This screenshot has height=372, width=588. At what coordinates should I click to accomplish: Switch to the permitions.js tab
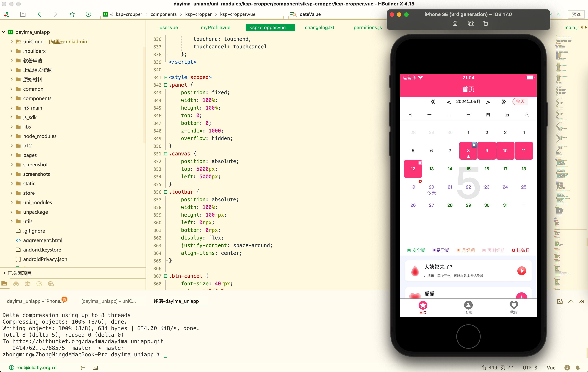pos(367,27)
